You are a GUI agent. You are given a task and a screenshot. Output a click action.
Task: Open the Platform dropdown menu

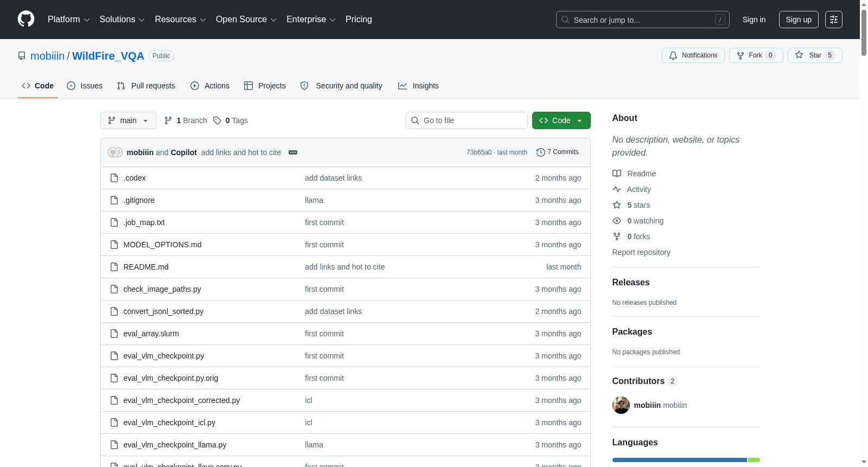[68, 20]
